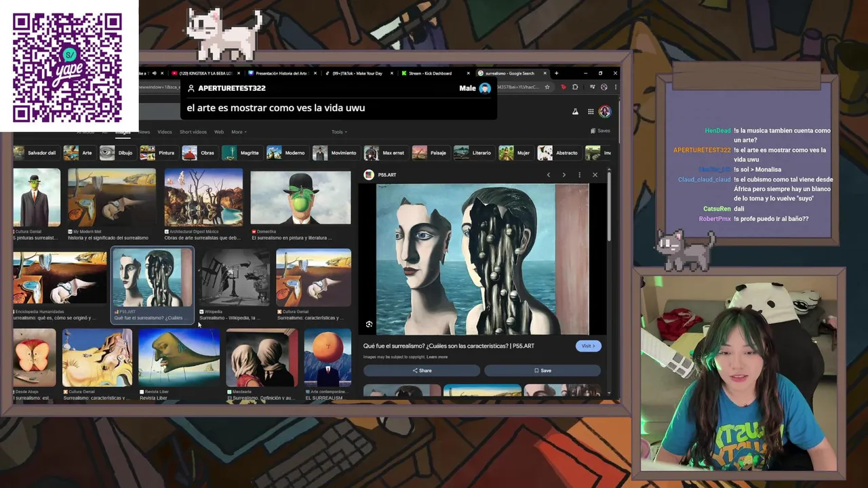Expand the Tools dropdown
Screen dimensions: 868x488
click(x=339, y=132)
